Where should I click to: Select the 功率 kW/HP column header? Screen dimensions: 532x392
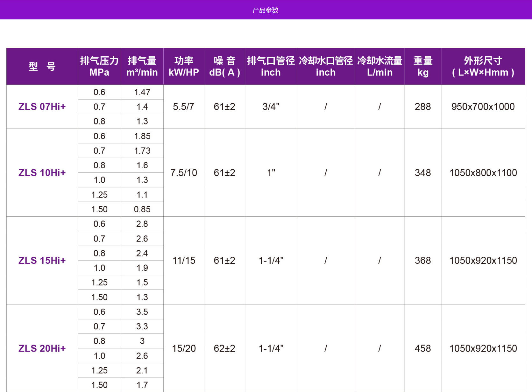tap(184, 66)
